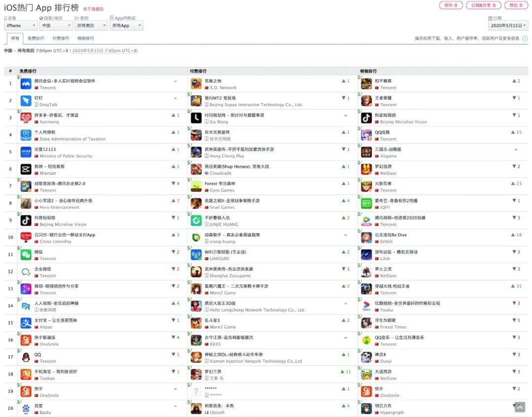Open the Friend Times publisher link
This screenshot has height=417, width=532.
[393, 327]
